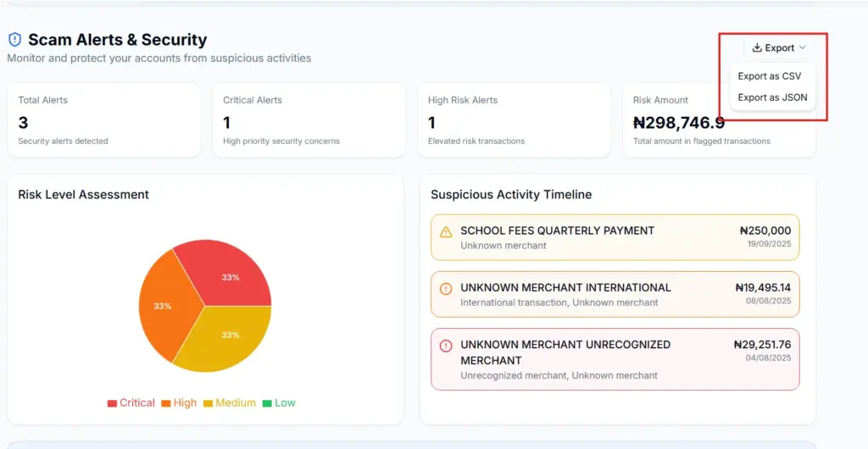This screenshot has width=868, height=449.
Task: Click 'Elevated risk transactions' caption
Action: pos(476,141)
